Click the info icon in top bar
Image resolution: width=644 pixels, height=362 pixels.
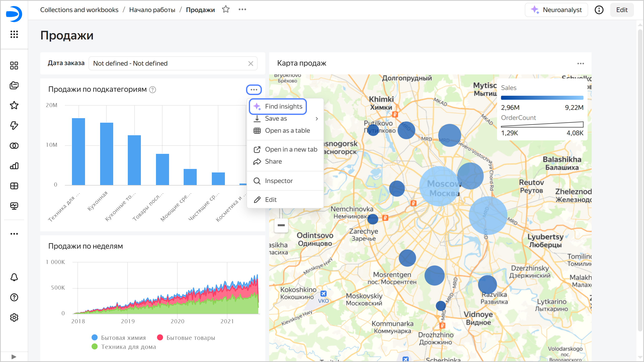(599, 10)
